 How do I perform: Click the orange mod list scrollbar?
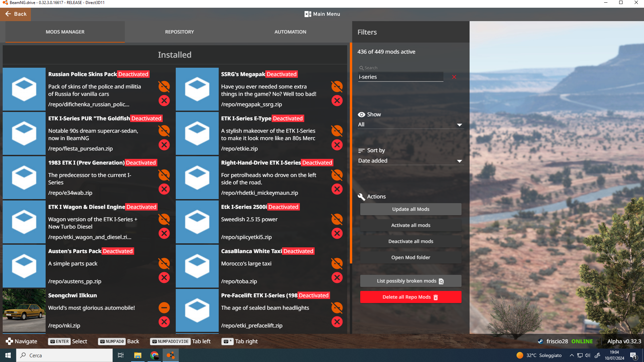[351, 153]
